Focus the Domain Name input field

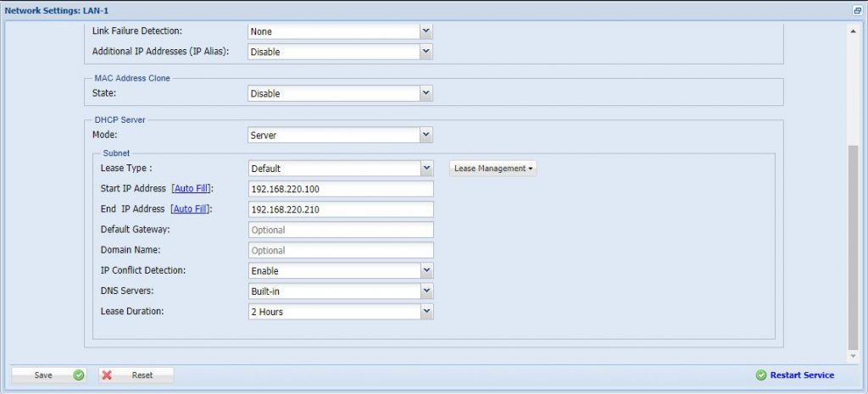pos(341,251)
